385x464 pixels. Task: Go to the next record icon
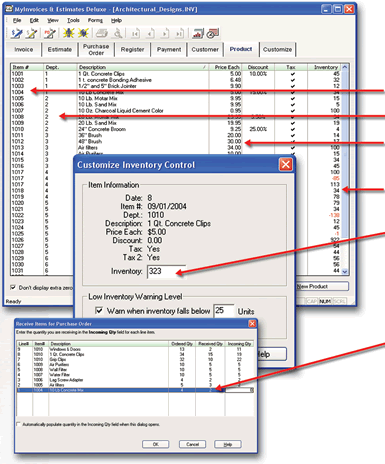pos(165,33)
